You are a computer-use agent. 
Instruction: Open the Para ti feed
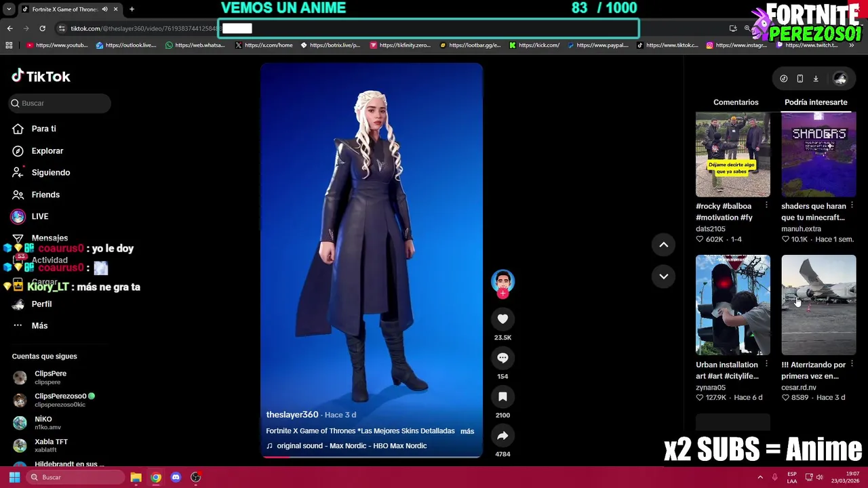coord(43,129)
